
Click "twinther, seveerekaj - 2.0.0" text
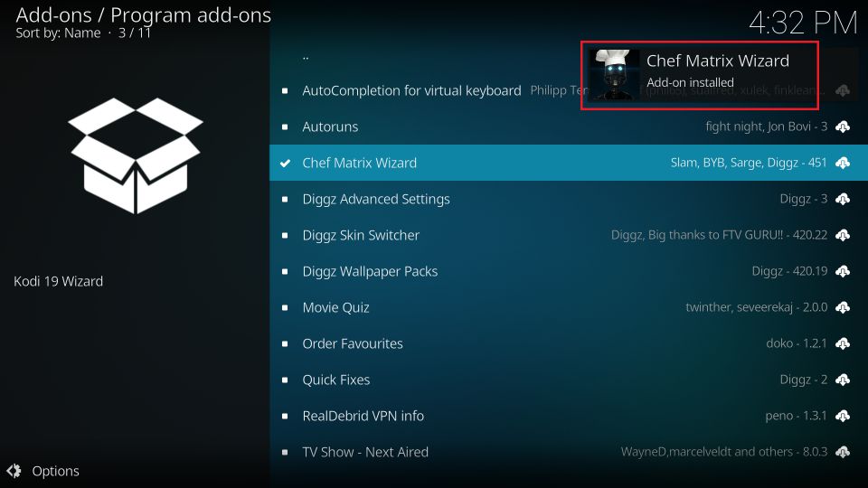(x=756, y=307)
